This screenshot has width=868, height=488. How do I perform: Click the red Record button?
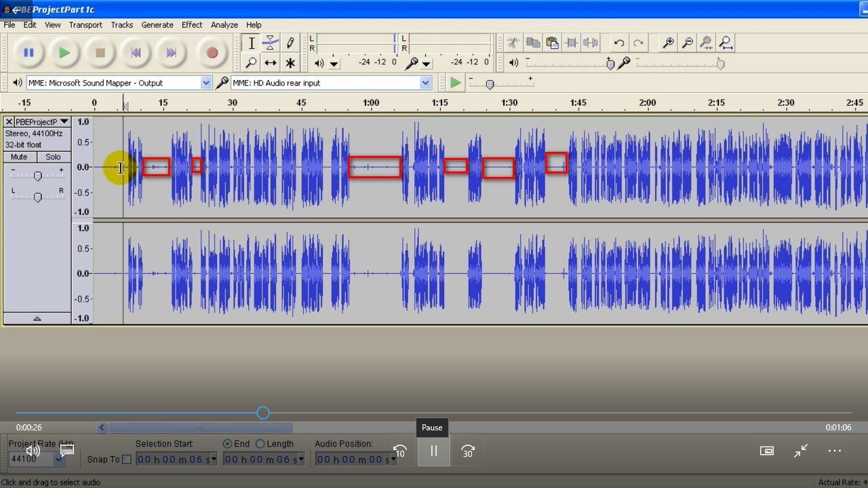[212, 52]
